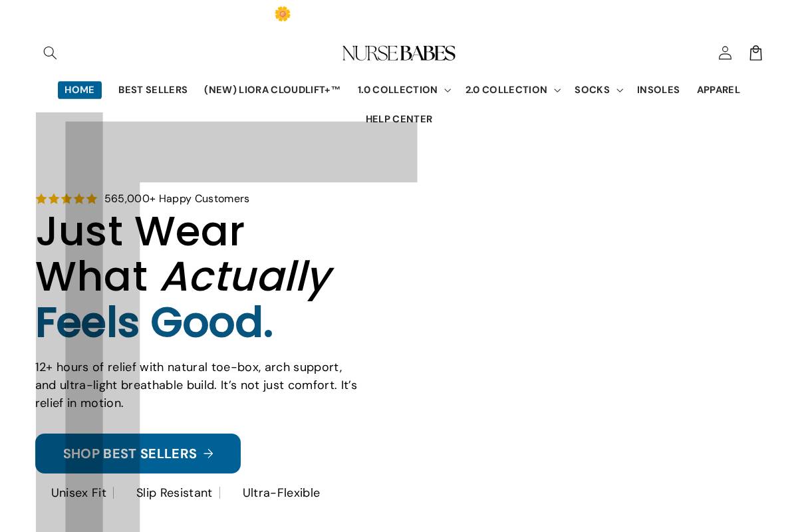The height and width of the screenshot is (532, 798).
Task: Click the 565,000+ Happy Customers text
Action: click(x=177, y=198)
